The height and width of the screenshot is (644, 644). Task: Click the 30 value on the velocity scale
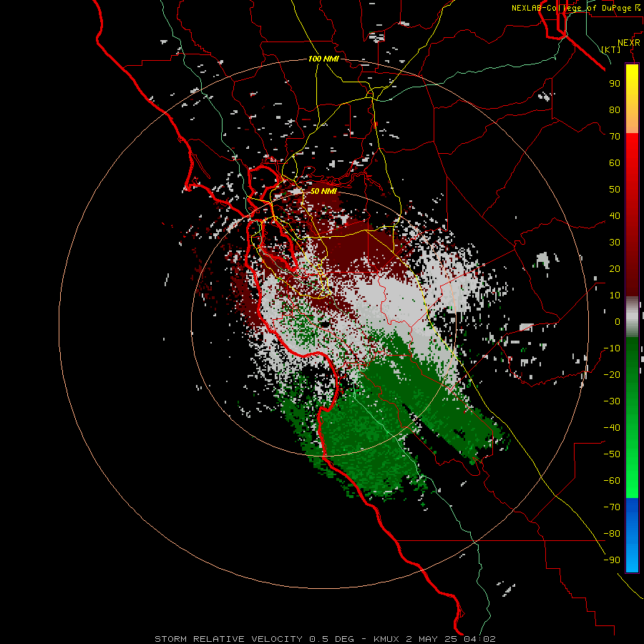click(615, 243)
